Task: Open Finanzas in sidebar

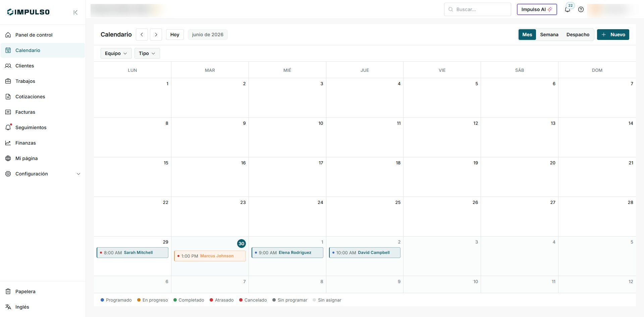Action: tap(43, 143)
